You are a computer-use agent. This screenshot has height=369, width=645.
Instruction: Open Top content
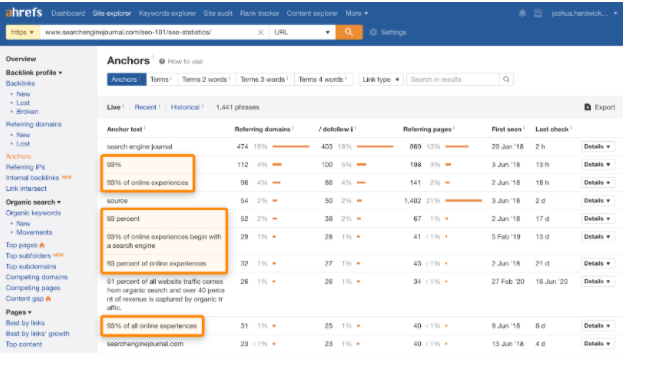click(x=24, y=344)
